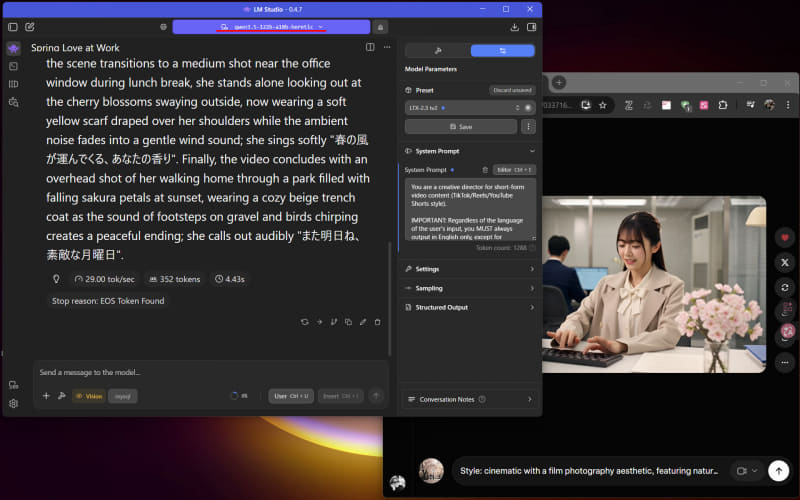Click the tools icon beside the plus button

coord(62,396)
